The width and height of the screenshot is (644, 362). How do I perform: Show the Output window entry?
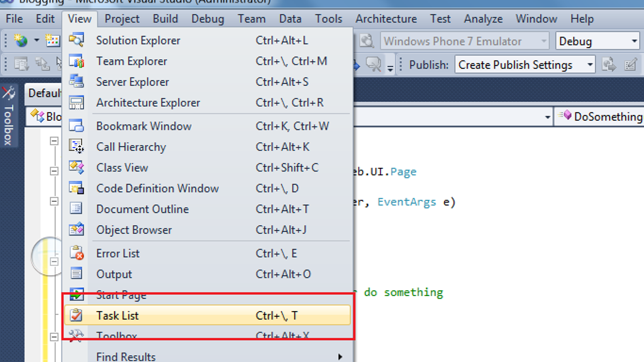click(208, 274)
